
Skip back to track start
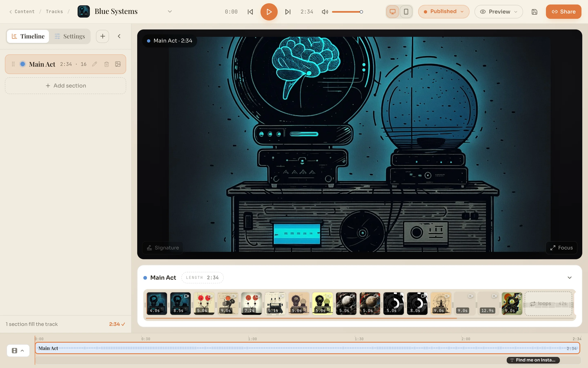[250, 12]
